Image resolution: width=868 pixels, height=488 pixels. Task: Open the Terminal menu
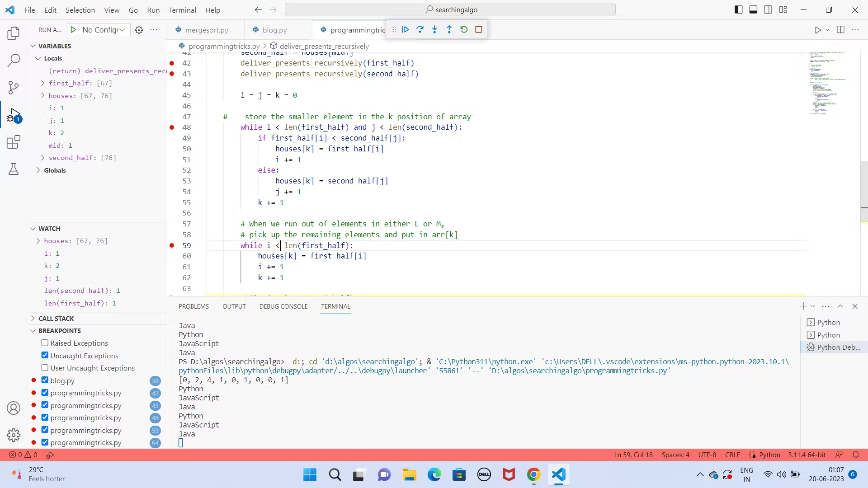182,10
